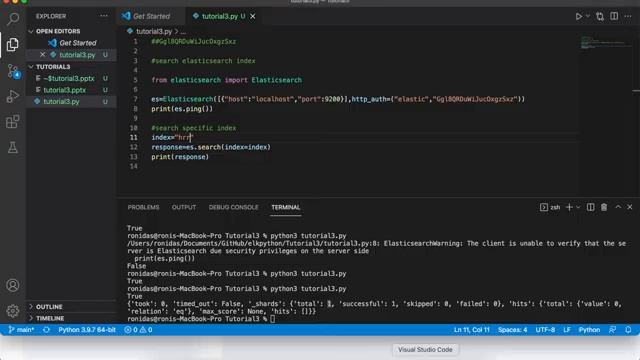This screenshot has width=640, height=360.
Task: Click the editor minimap
Action: 606,43
